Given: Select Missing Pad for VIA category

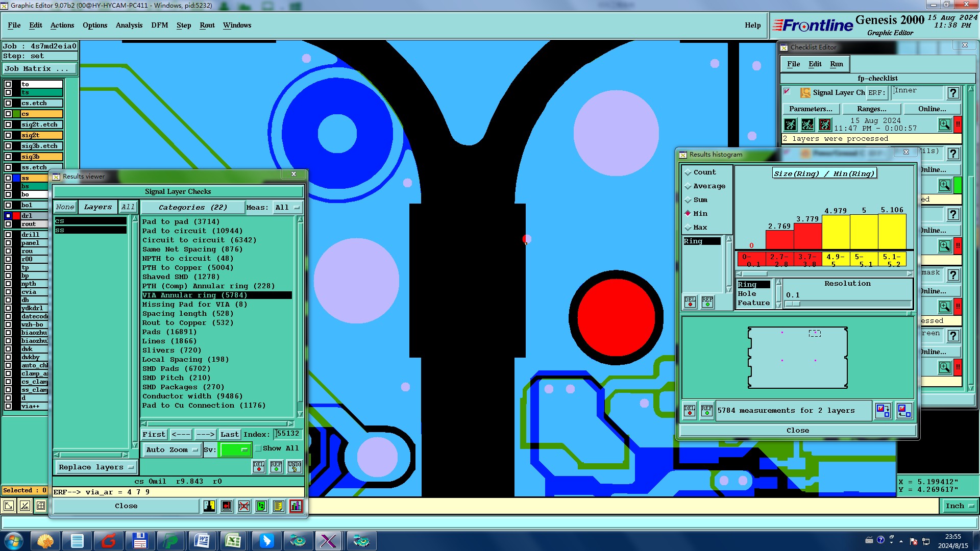Looking at the screenshot, I should (x=194, y=305).
